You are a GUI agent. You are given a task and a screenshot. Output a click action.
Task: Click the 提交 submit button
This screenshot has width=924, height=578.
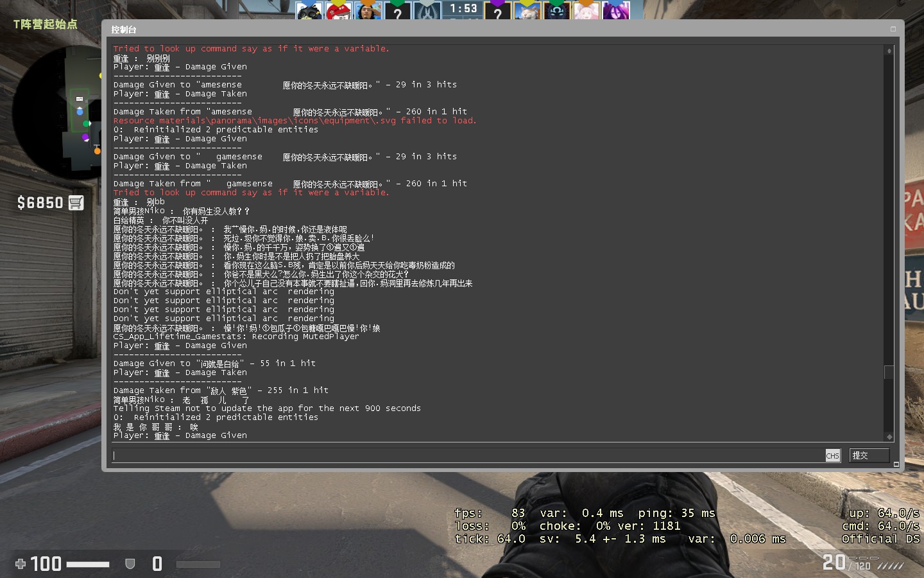(869, 455)
